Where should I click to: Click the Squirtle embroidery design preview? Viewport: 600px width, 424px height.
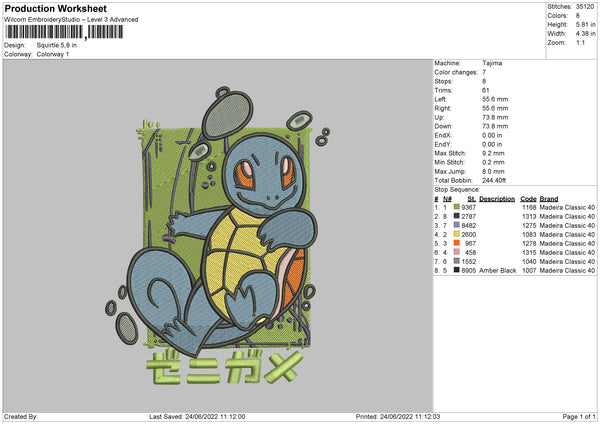point(213,231)
